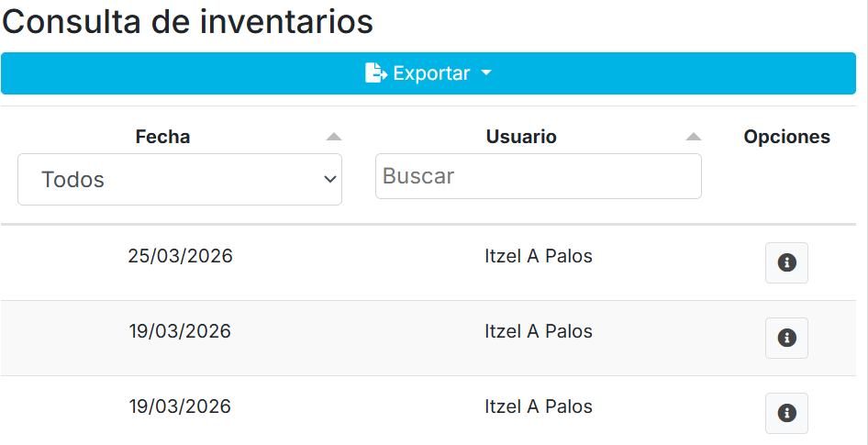This screenshot has height=445, width=868.
Task: Select the 19/03/2026 date in middle row
Action: [180, 331]
